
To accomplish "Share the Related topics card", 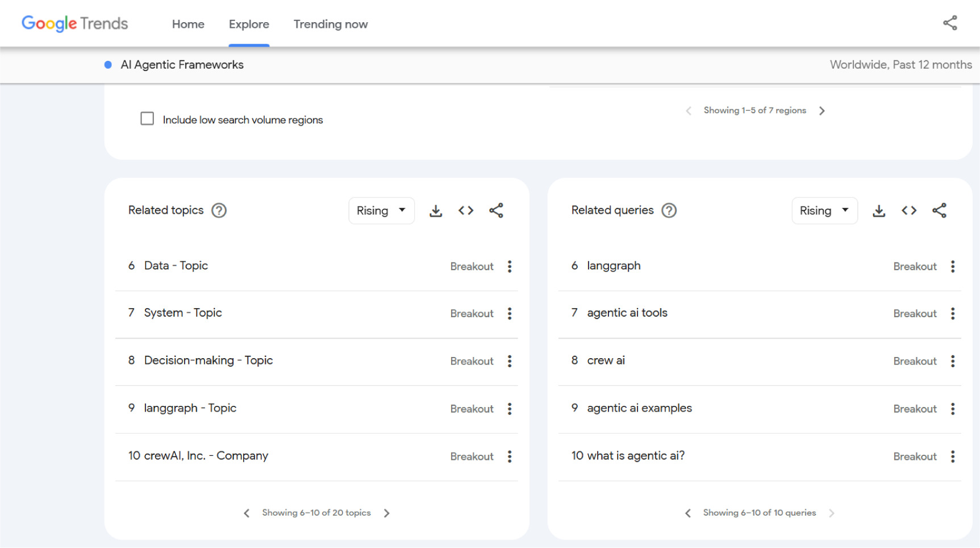I will 496,211.
